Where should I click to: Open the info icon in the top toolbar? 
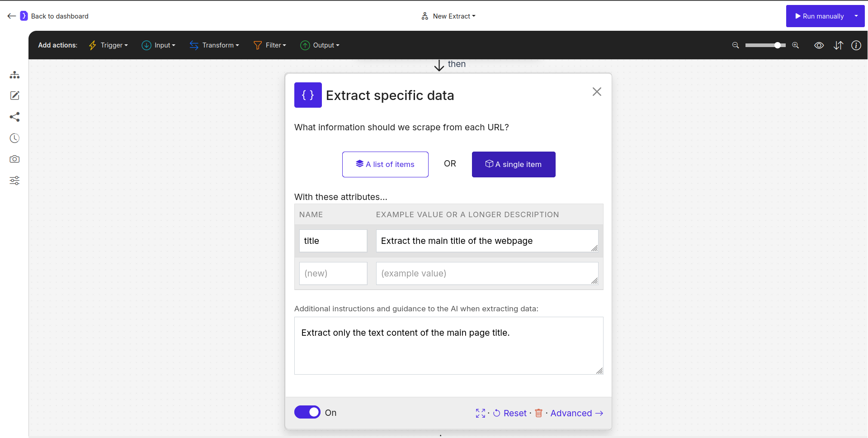857,45
